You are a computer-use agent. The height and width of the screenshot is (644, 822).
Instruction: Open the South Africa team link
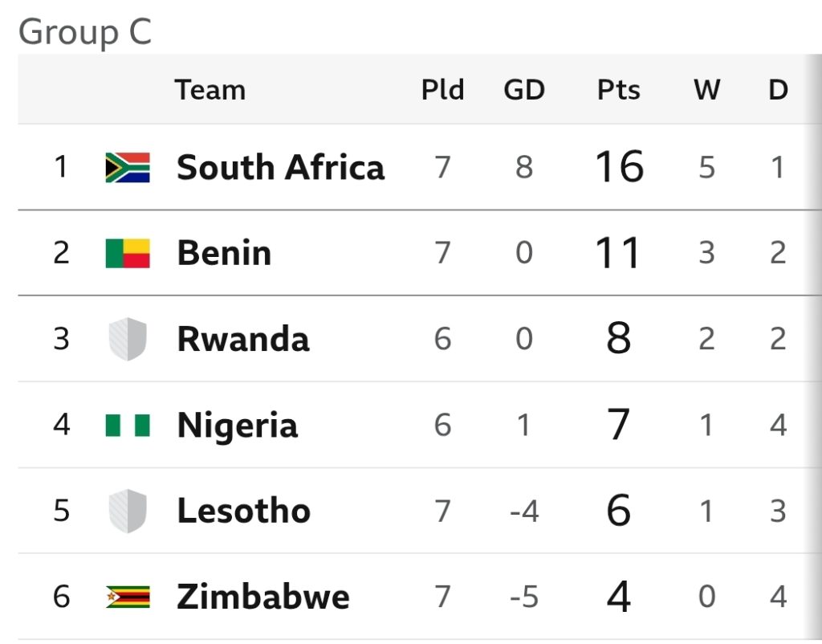coord(280,167)
